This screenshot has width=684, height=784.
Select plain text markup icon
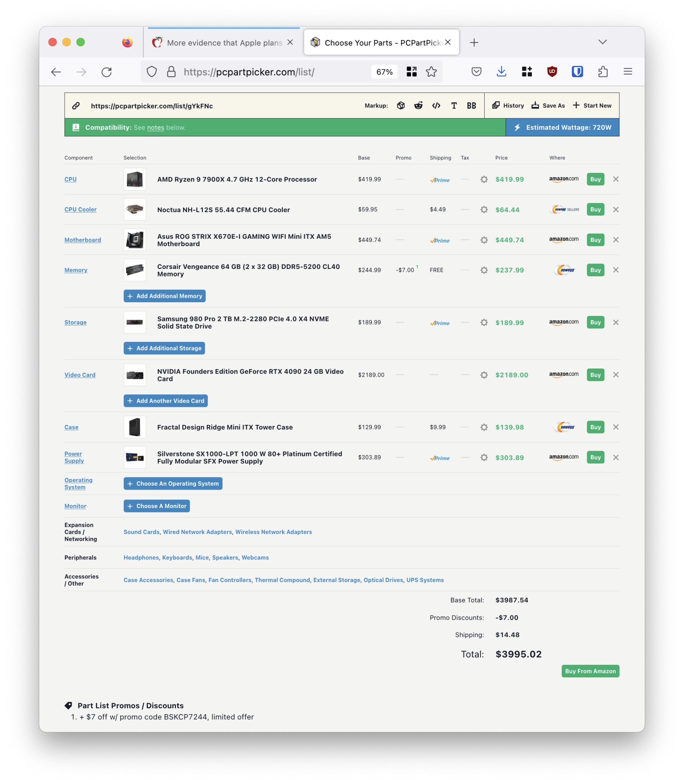point(454,105)
